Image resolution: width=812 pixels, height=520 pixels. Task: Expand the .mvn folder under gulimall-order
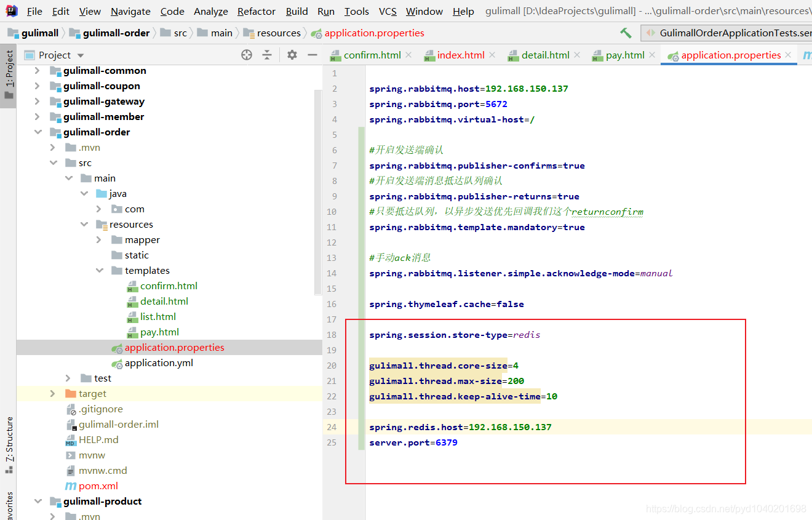point(53,147)
